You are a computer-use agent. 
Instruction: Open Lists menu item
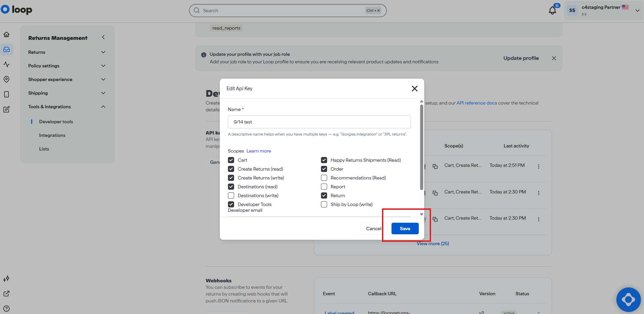(44, 149)
